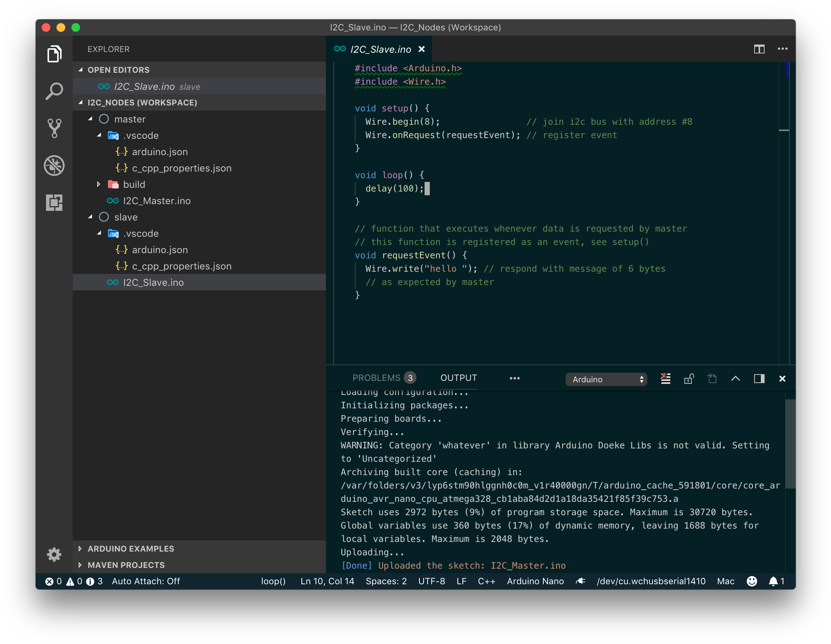
Task: Click the output panel vertical scrollbar
Action: pos(790,444)
